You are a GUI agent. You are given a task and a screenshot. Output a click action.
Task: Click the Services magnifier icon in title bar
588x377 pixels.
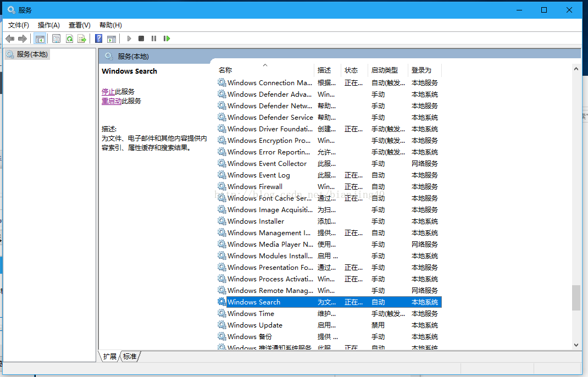click(11, 10)
